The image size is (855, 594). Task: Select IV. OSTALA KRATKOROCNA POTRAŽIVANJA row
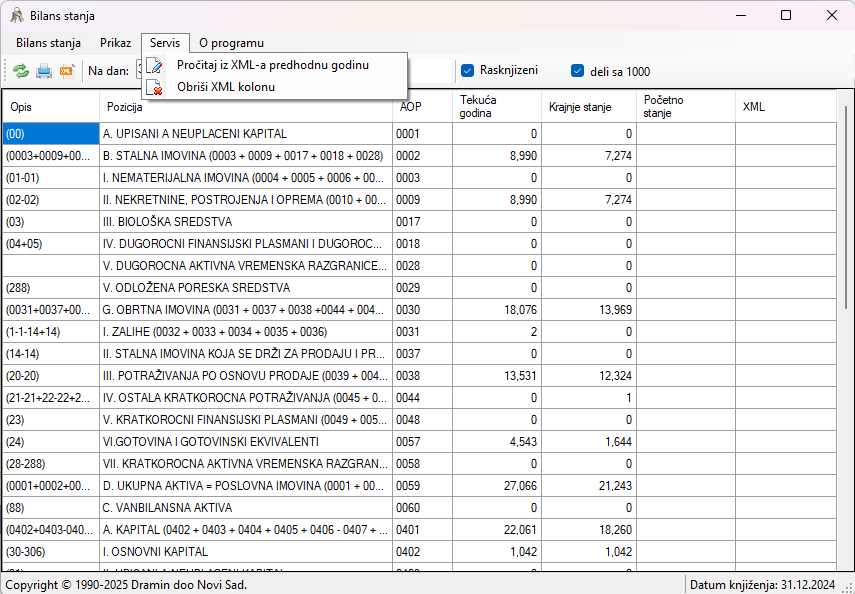(419, 398)
